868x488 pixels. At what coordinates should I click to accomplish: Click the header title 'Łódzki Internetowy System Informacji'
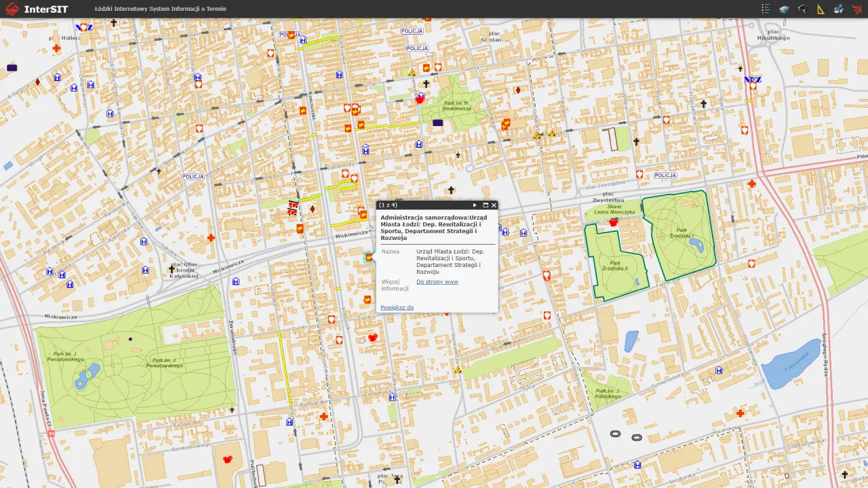point(161,9)
